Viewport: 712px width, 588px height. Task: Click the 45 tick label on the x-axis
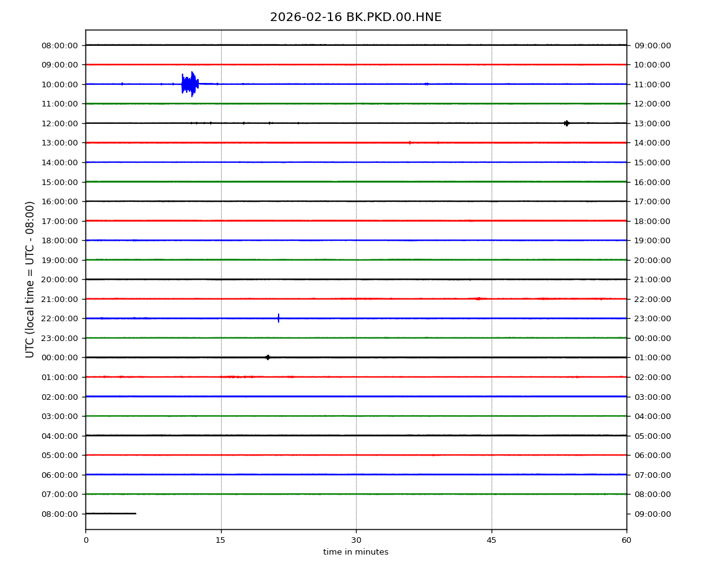click(x=492, y=540)
